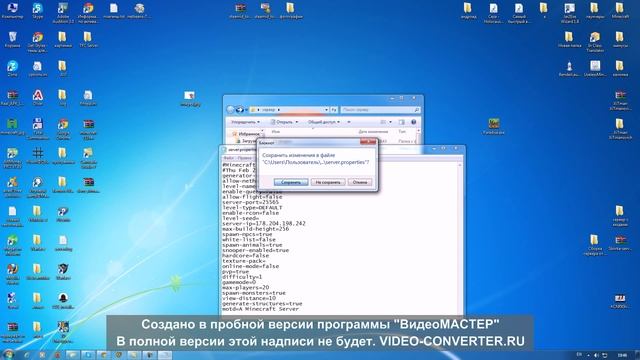
Task: Open the black hash-symbol desktop icon
Action: [38, 156]
